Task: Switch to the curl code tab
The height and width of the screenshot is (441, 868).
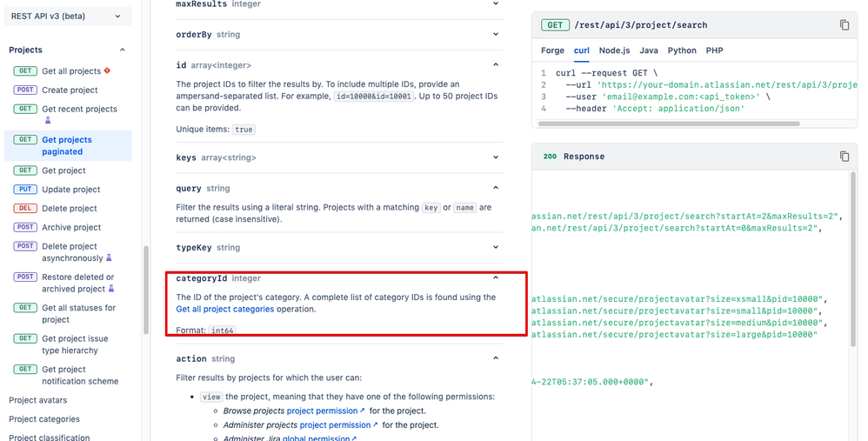Action: (581, 50)
